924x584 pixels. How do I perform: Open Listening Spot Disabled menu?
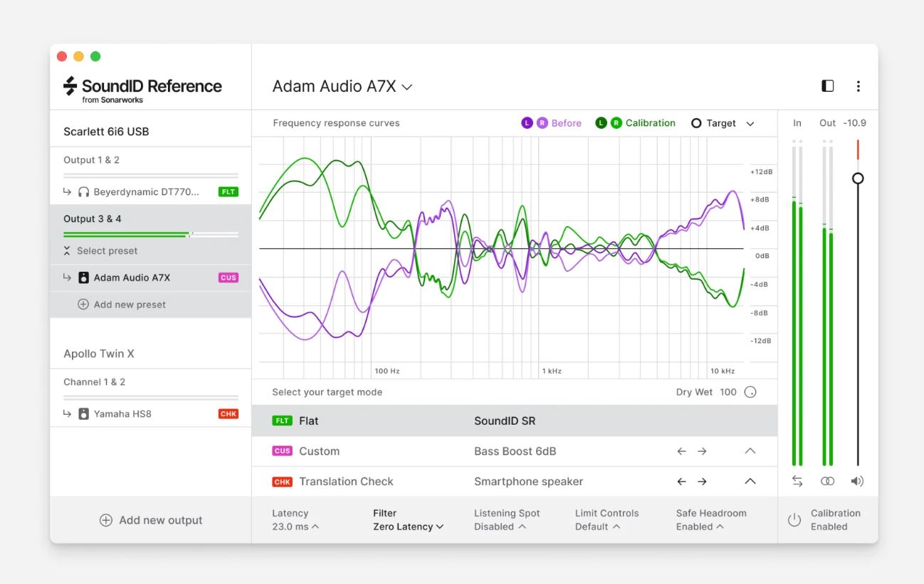pos(507,520)
